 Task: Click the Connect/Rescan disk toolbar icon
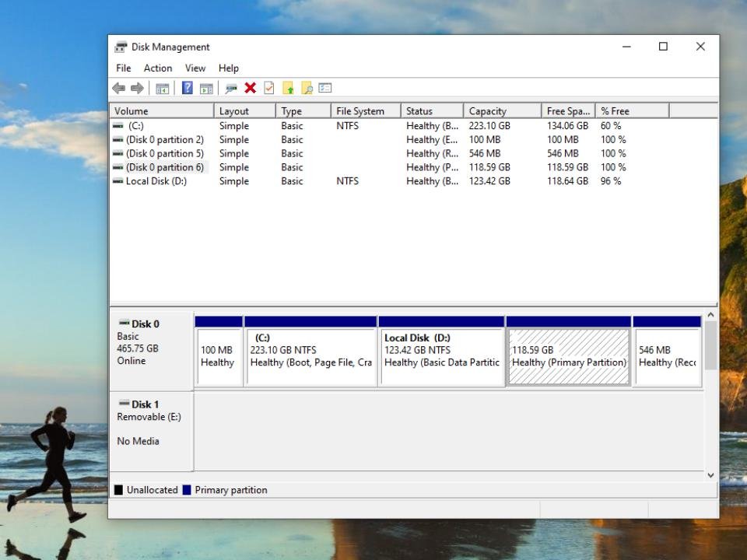coord(231,89)
